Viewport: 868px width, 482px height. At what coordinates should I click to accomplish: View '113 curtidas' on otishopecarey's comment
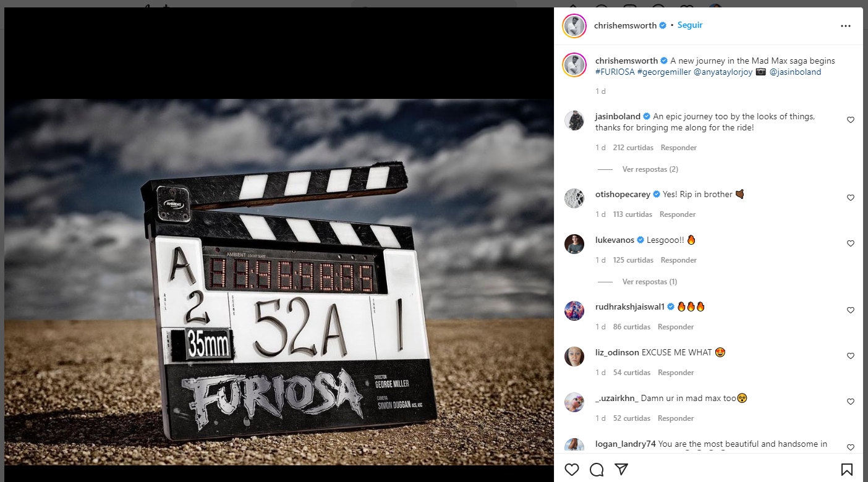632,214
